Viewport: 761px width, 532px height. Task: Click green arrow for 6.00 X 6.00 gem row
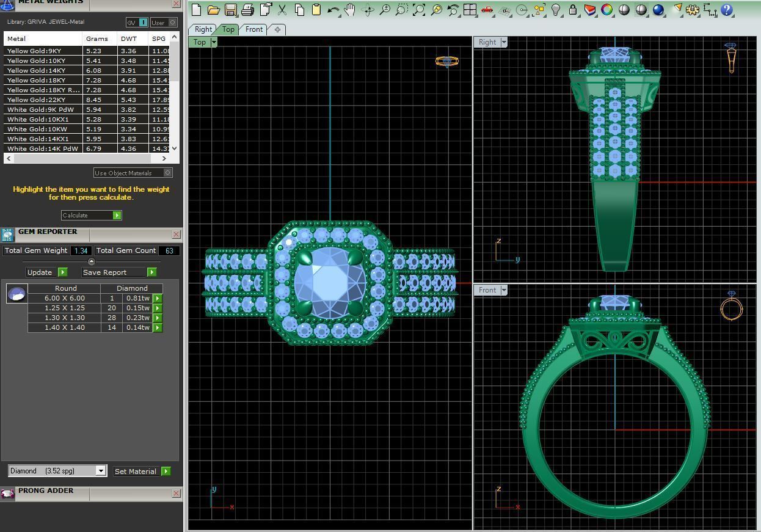click(x=158, y=298)
